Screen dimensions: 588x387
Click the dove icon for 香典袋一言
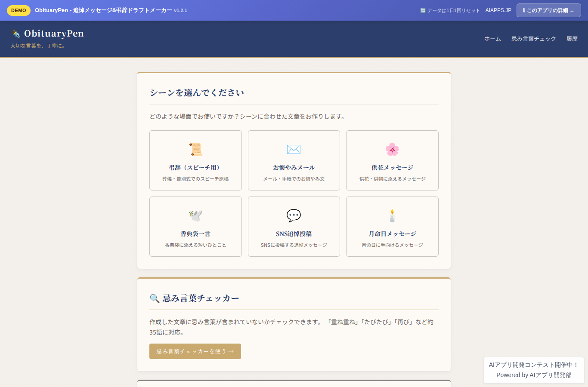click(x=195, y=215)
